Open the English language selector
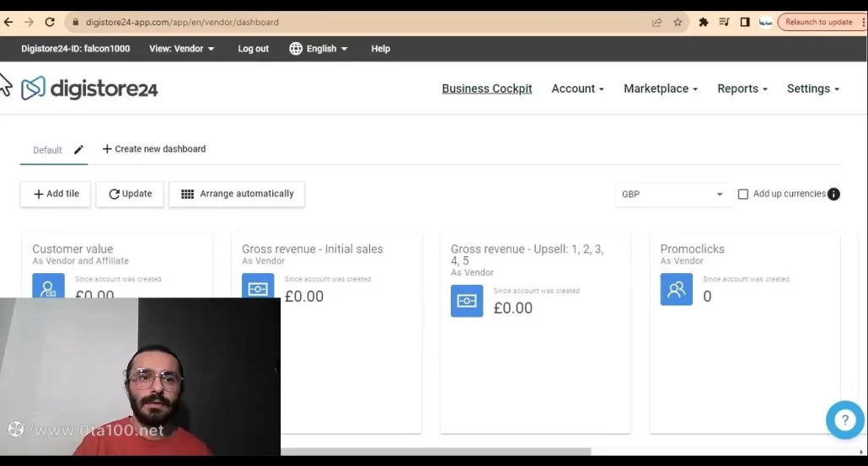 [319, 49]
